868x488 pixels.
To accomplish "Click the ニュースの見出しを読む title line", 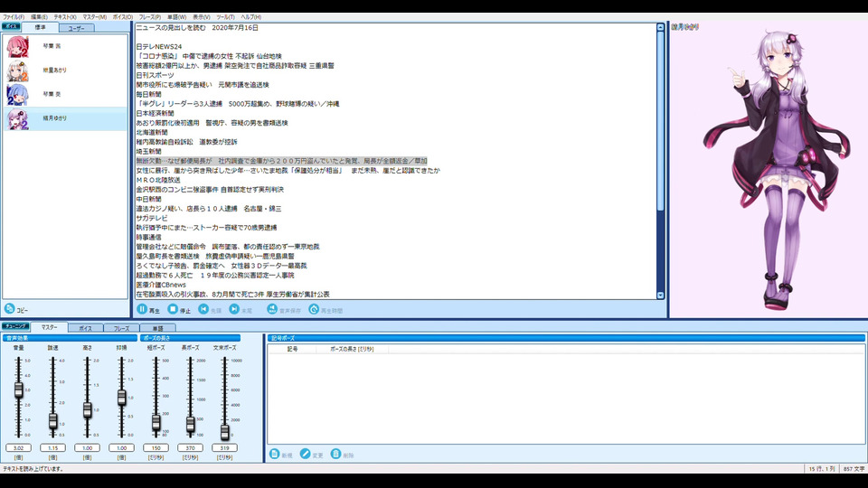I will (x=197, y=28).
